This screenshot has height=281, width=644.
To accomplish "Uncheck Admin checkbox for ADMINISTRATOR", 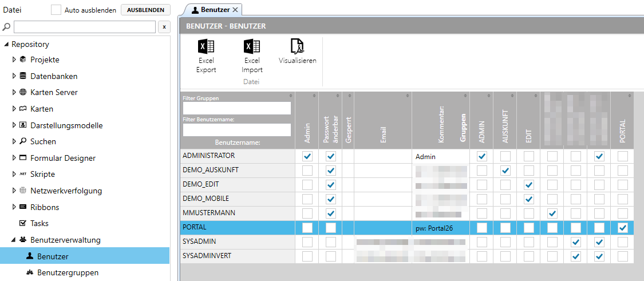I will coord(307,156).
